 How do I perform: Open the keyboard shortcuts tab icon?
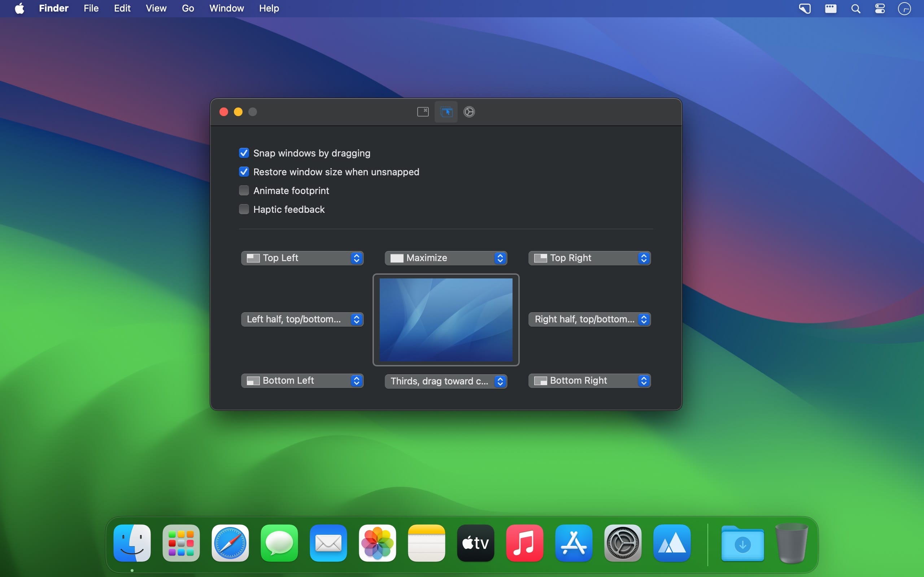pyautogui.click(x=423, y=112)
